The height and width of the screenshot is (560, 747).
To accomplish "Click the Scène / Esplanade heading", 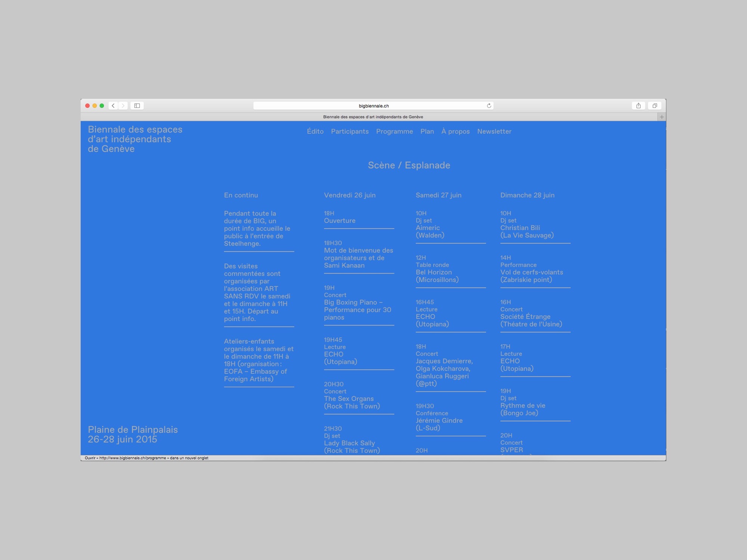I will coord(409,165).
